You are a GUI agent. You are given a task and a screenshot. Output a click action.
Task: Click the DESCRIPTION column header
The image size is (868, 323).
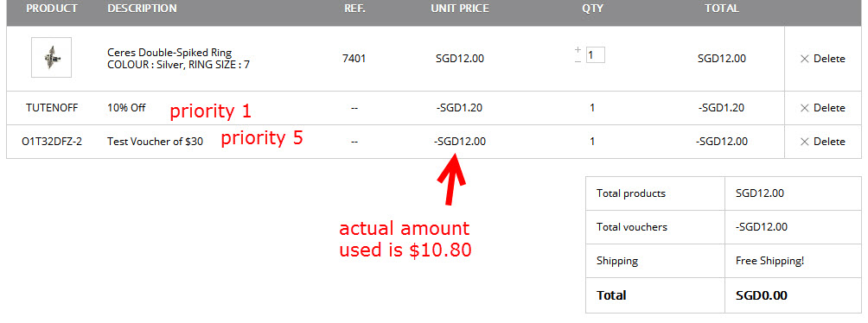143,9
